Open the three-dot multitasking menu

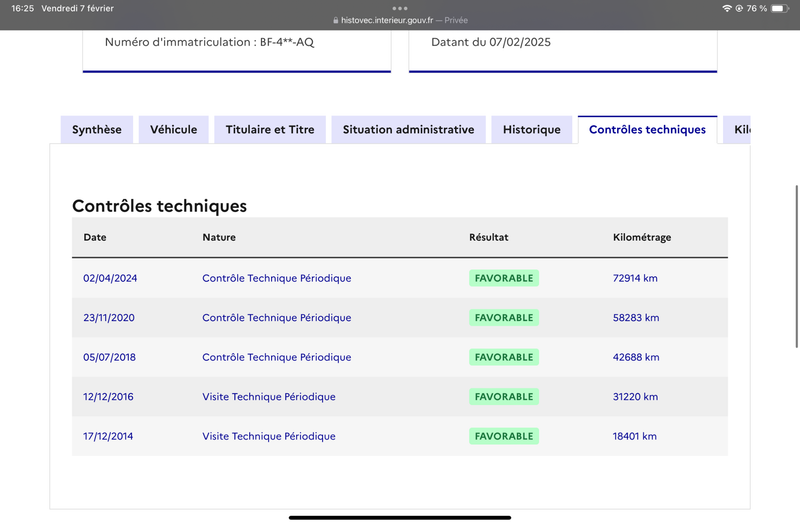coord(400,8)
